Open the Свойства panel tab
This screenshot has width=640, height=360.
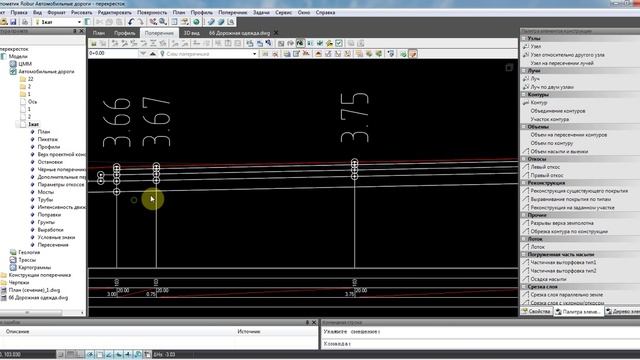coord(536,311)
